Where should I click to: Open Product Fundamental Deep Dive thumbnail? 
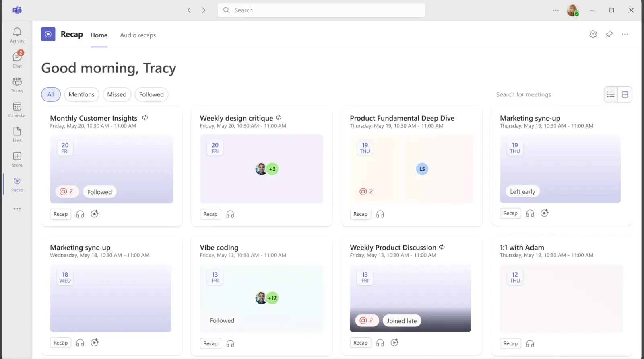coord(411,169)
